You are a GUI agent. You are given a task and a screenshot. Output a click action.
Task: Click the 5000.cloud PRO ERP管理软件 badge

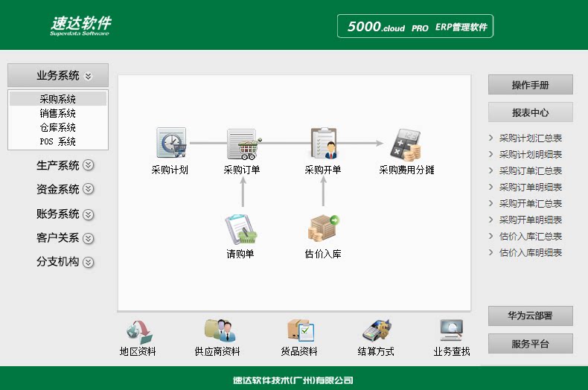click(415, 26)
